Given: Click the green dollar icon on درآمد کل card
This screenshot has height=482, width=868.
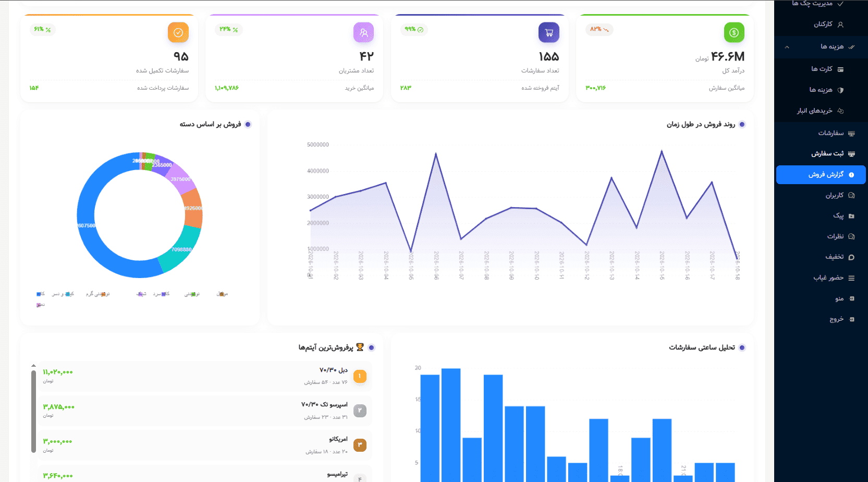Looking at the screenshot, I should coord(734,32).
